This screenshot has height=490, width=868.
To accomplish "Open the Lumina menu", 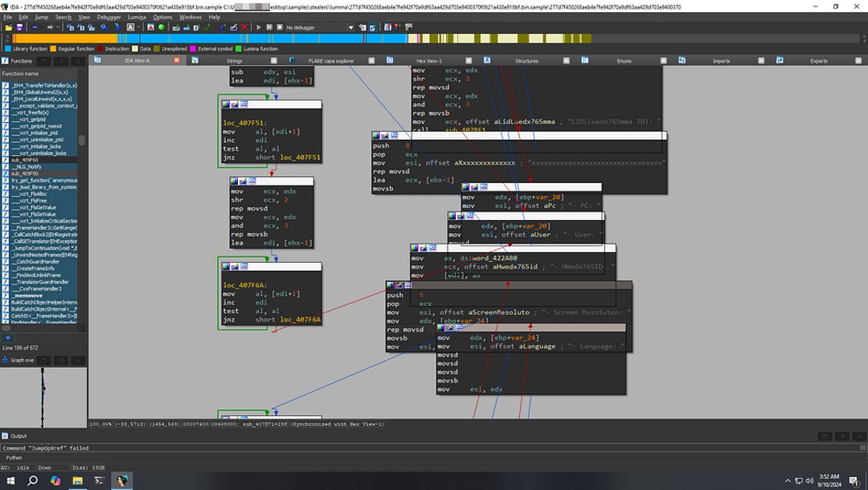I will (x=137, y=17).
